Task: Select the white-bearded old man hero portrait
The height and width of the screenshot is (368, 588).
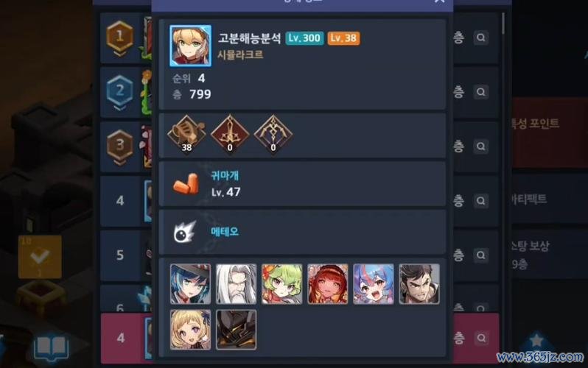Action: pos(237,283)
